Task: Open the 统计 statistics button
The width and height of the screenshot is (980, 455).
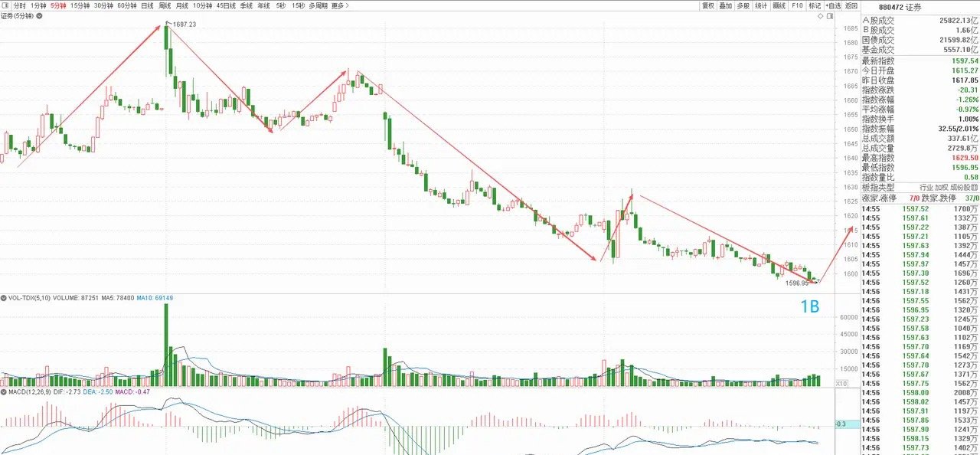Action: coord(761,5)
